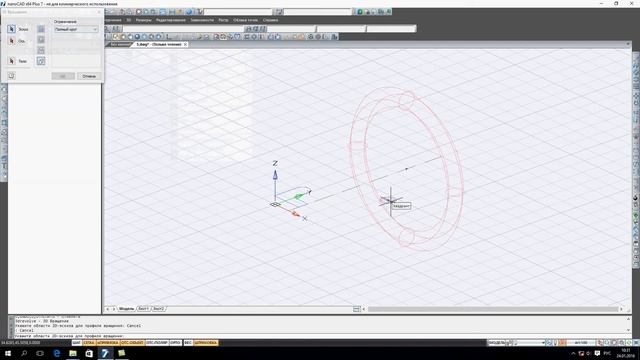This screenshot has width=640, height=360.
Task: Click the command window scroll-up arrow
Action: click(x=629, y=319)
